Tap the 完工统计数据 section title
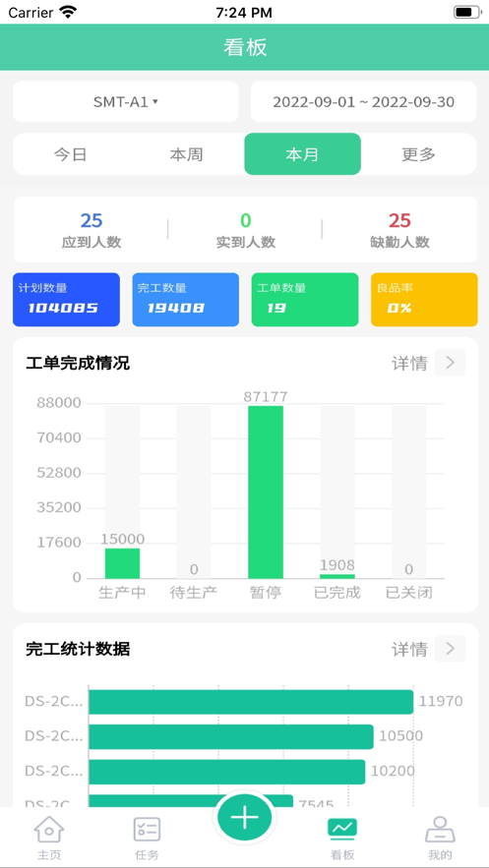 (78, 649)
